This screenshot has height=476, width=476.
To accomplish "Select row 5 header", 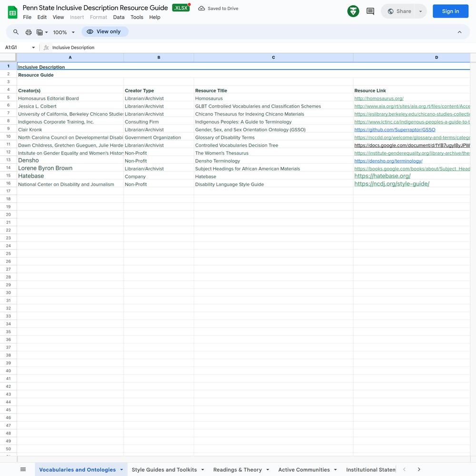I will pyautogui.click(x=8, y=98).
